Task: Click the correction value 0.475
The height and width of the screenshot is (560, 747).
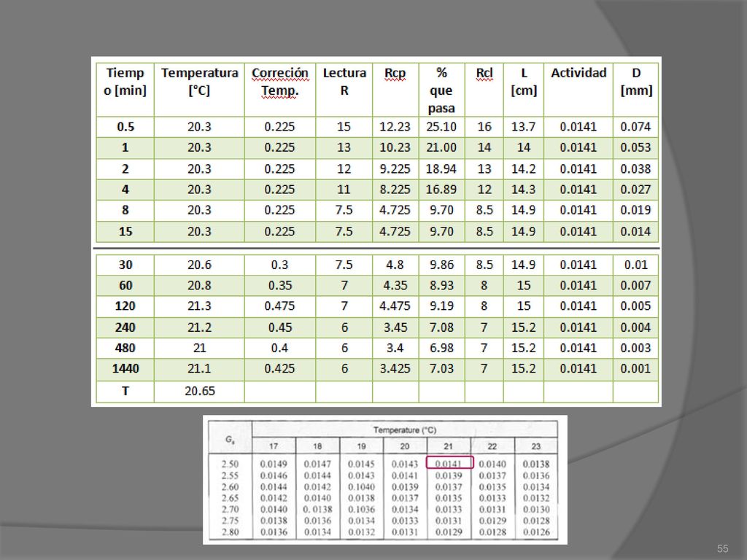Action: 279,306
